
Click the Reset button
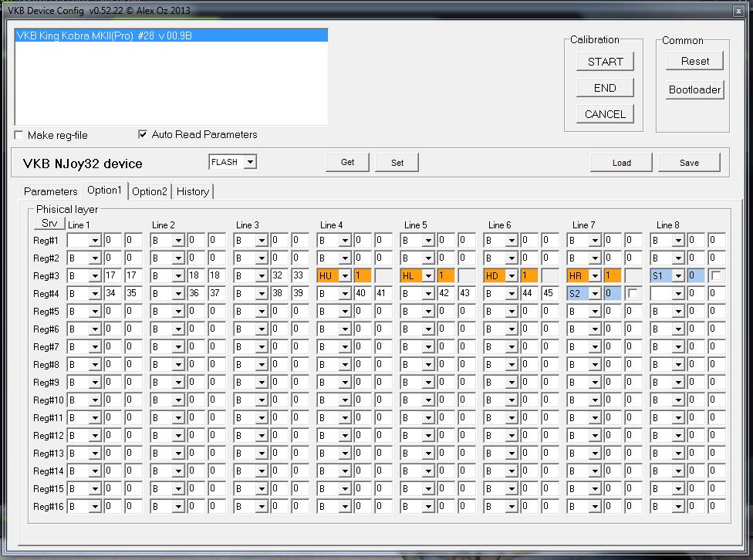click(x=694, y=61)
